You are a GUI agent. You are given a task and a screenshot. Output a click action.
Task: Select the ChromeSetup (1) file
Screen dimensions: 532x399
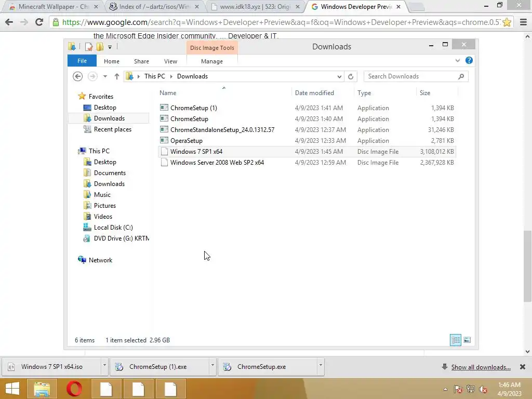(307, 108)
